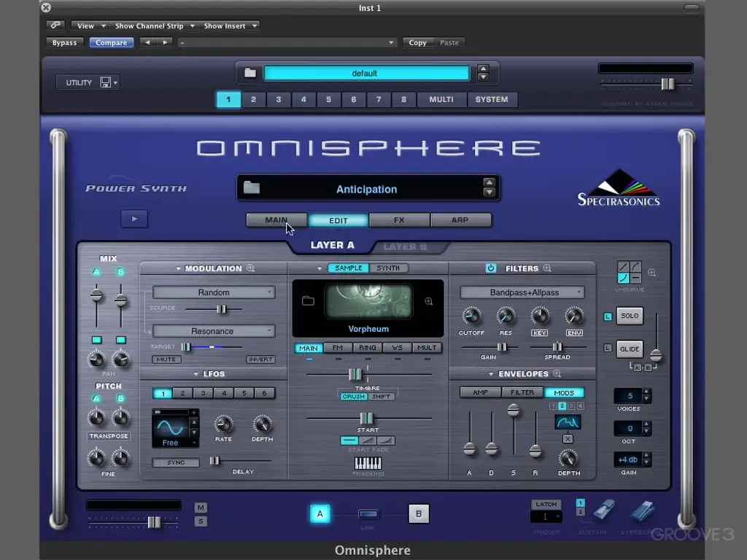This screenshot has height=560, width=747.
Task: Click the LFO Rate knob
Action: click(223, 424)
